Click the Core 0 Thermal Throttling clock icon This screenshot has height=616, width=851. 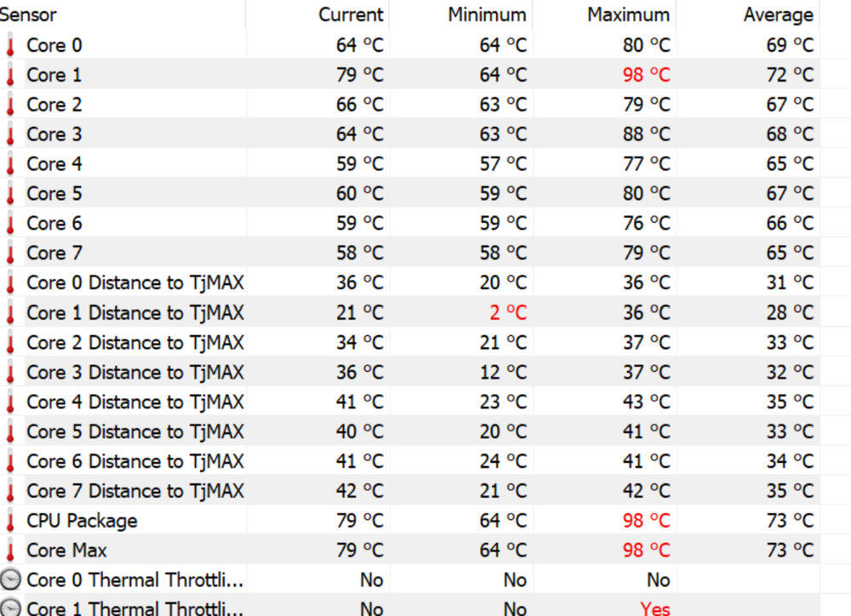pos(11,580)
